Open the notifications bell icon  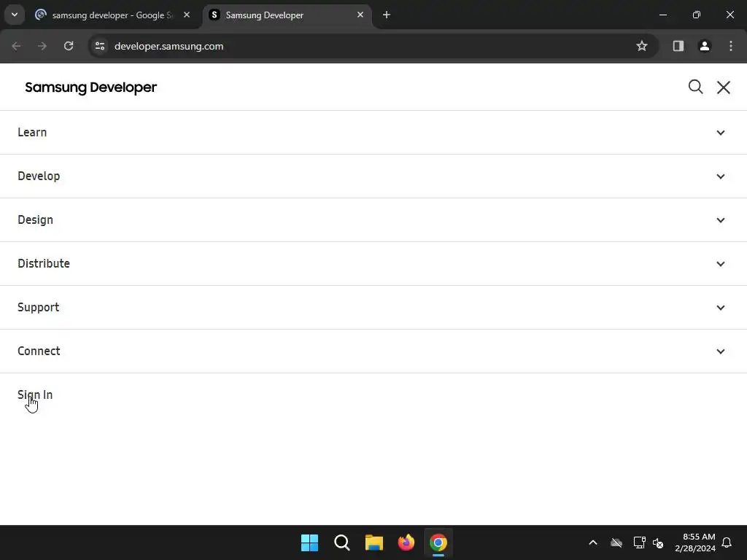(x=727, y=542)
